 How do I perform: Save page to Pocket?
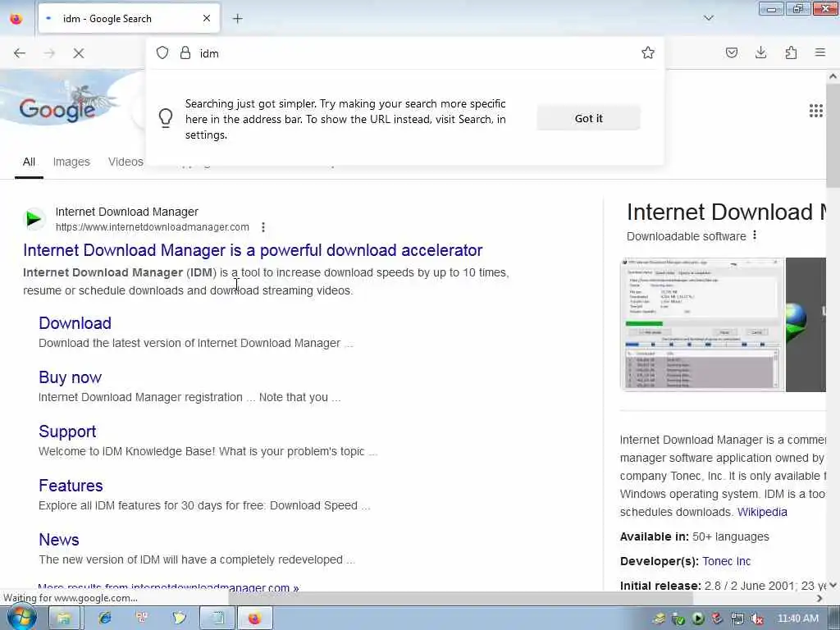[x=731, y=52]
